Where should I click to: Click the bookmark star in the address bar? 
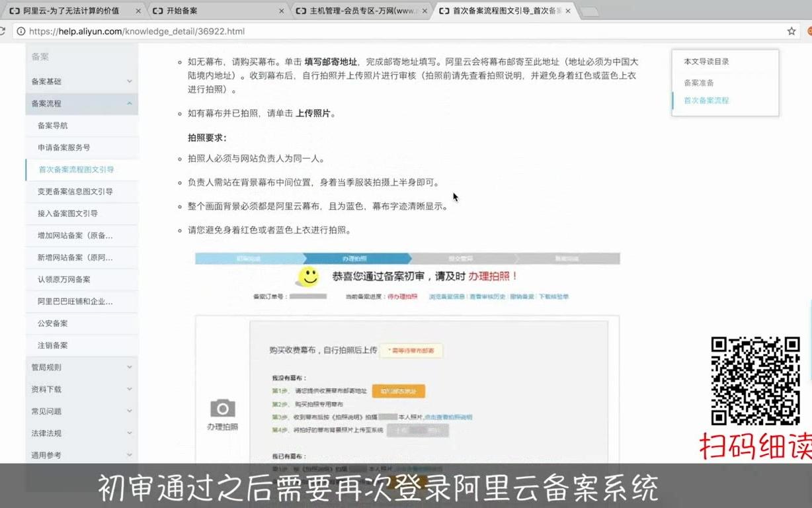point(791,30)
